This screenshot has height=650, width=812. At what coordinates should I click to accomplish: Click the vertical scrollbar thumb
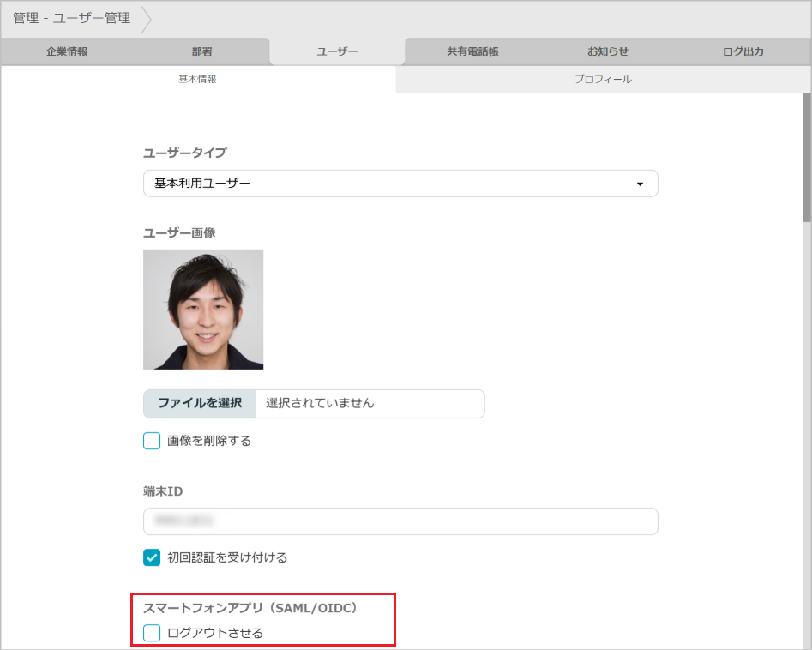[x=806, y=154]
